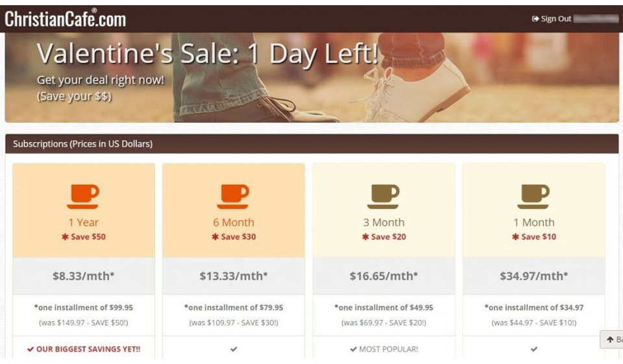This screenshot has width=623, height=364.
Task: Select the $34.97/mth one month price
Action: tap(533, 276)
